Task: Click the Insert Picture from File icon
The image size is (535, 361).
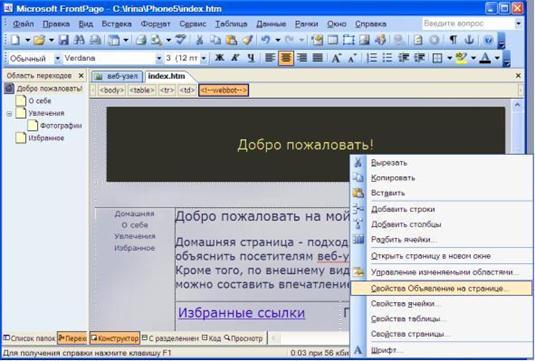Action: 365,40
